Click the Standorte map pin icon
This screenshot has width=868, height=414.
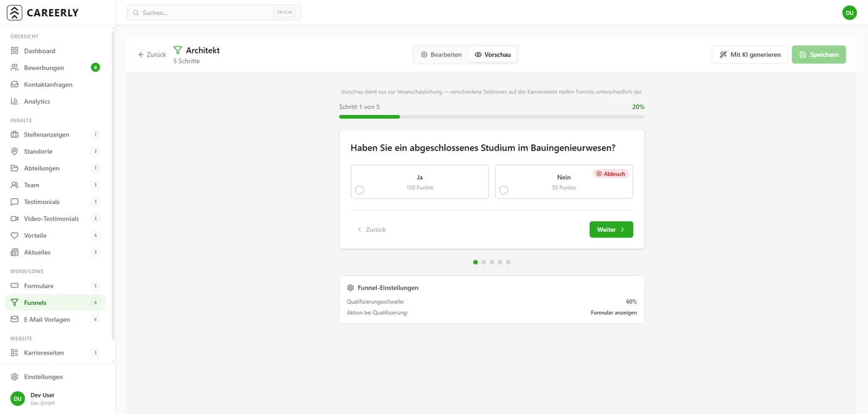(15, 151)
